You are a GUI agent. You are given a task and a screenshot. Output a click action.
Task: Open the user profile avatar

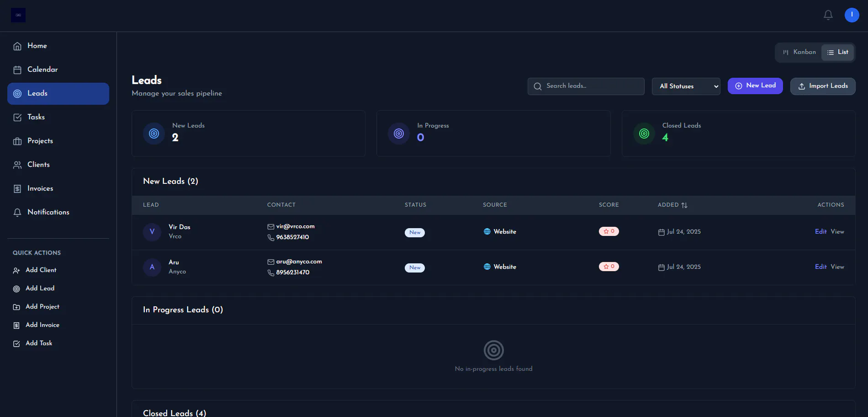coord(852,15)
